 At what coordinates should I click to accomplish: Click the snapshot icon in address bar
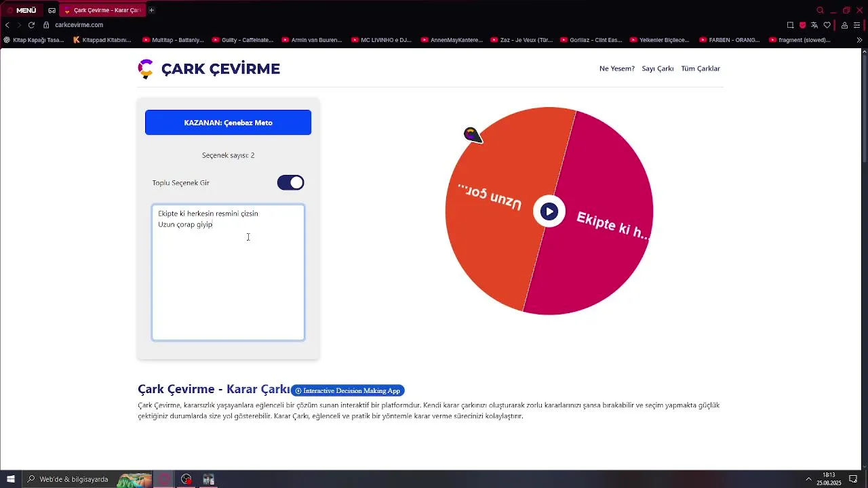[x=790, y=25]
